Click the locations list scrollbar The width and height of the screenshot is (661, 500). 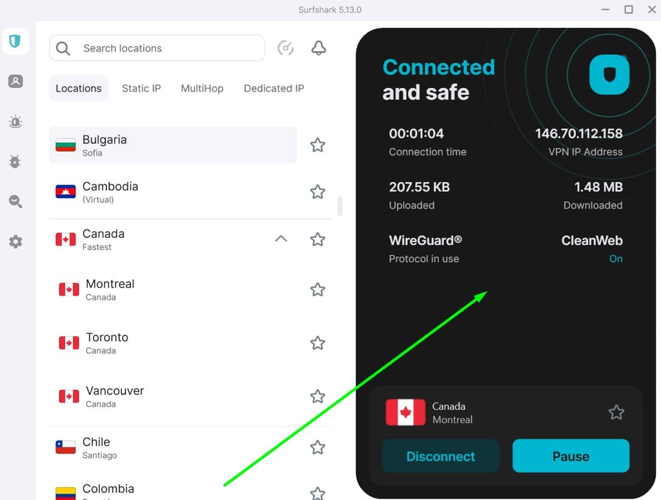340,206
